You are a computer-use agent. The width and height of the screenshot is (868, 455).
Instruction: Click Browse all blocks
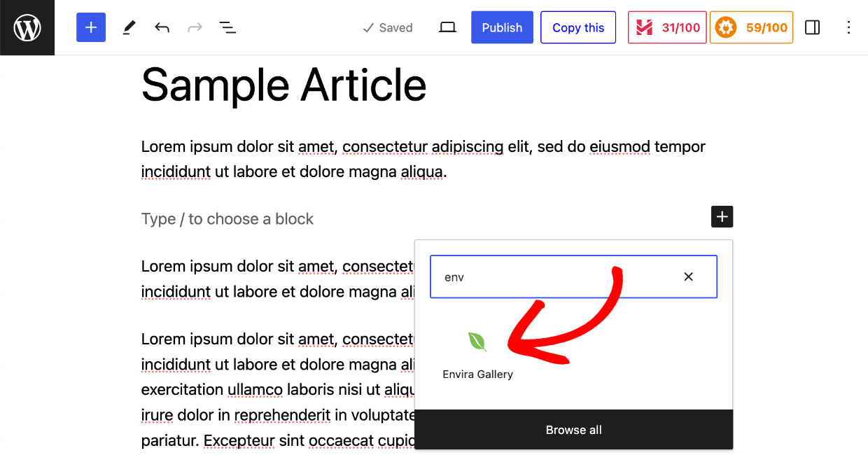click(x=573, y=430)
